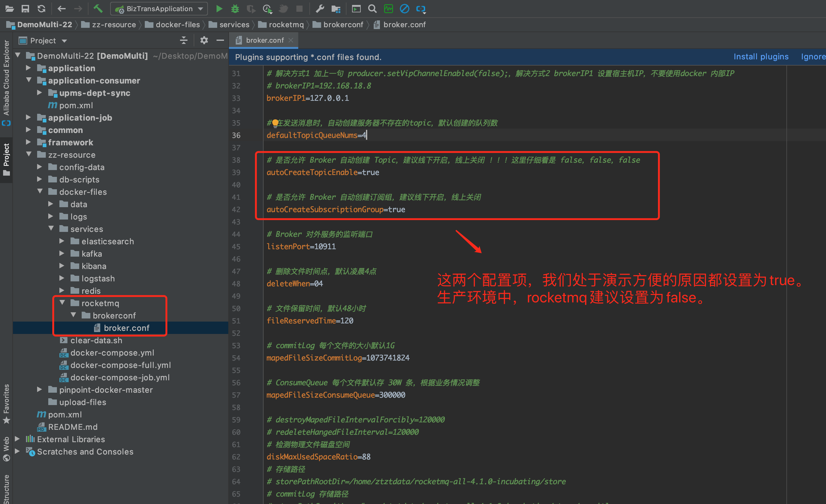Open the terminal window icon in toolbar
The width and height of the screenshot is (826, 504).
(x=356, y=9)
